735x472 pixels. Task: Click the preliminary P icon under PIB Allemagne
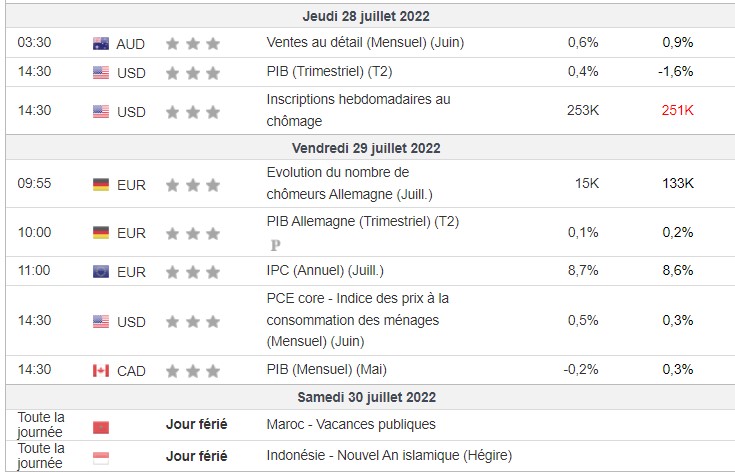tap(276, 245)
